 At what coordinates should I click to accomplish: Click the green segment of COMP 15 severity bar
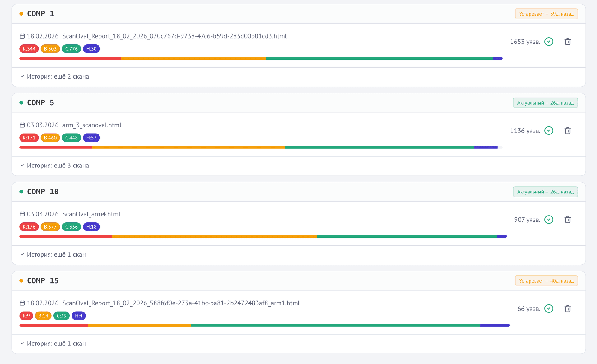point(335,325)
